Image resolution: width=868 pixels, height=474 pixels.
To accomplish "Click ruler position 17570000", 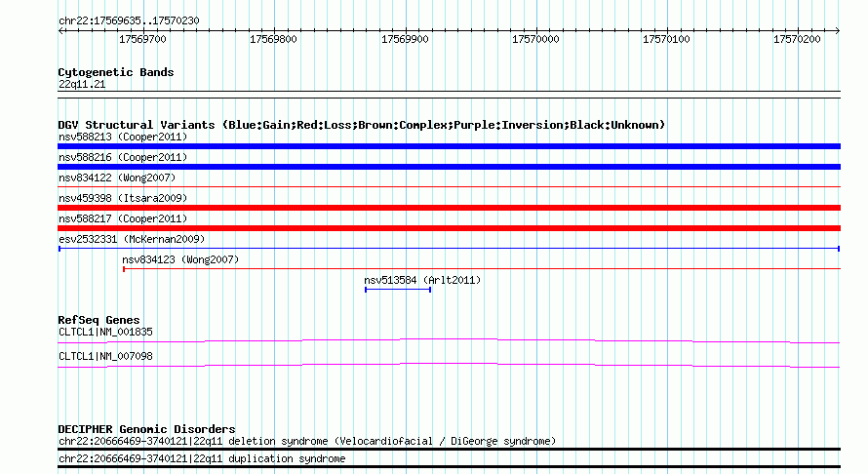I will [535, 39].
